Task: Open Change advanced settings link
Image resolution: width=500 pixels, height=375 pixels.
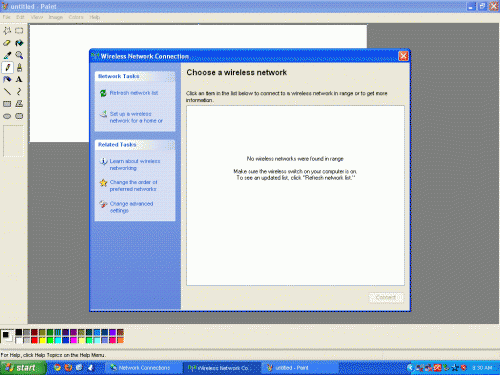Action: pos(131,207)
